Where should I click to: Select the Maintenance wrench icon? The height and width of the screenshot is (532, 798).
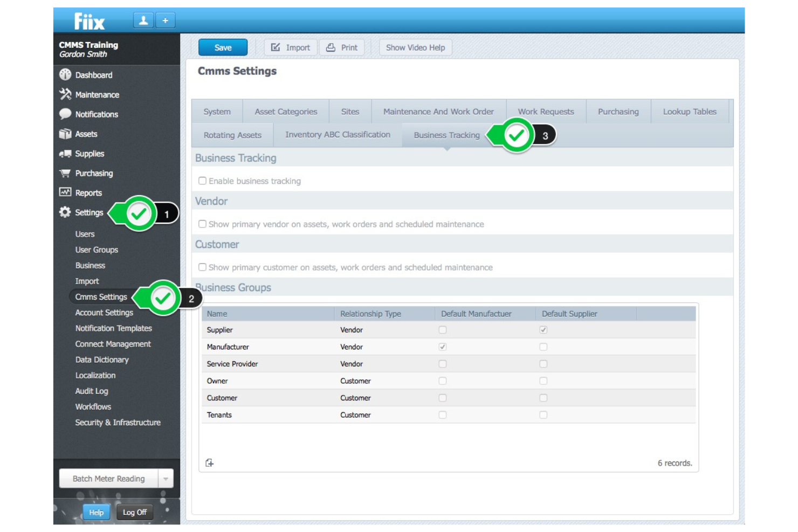[x=65, y=94]
